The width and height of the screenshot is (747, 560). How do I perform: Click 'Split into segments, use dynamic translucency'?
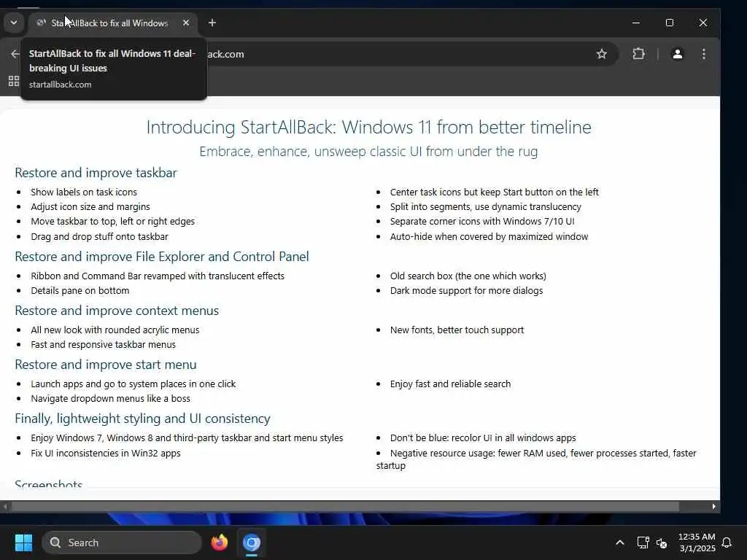click(x=485, y=206)
